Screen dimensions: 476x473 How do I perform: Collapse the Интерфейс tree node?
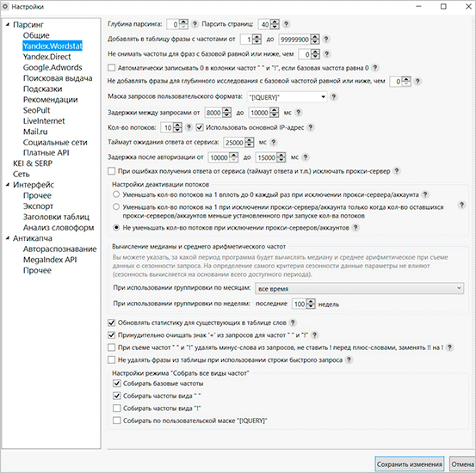click(x=8, y=184)
